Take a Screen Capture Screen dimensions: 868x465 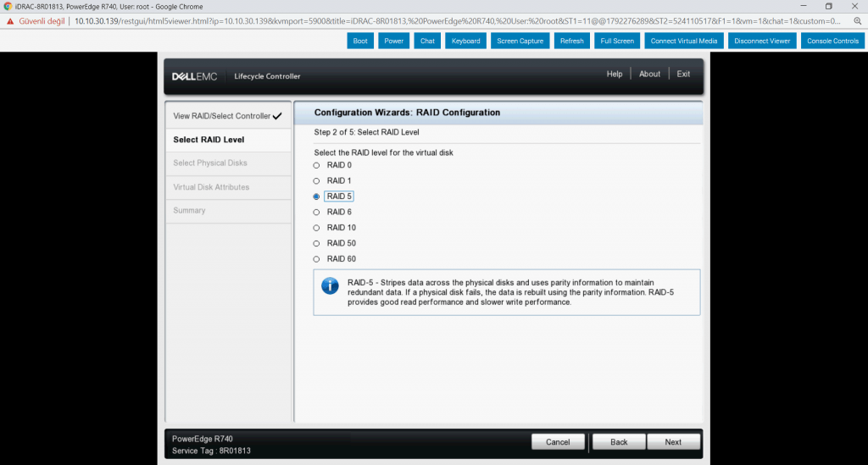pos(520,41)
